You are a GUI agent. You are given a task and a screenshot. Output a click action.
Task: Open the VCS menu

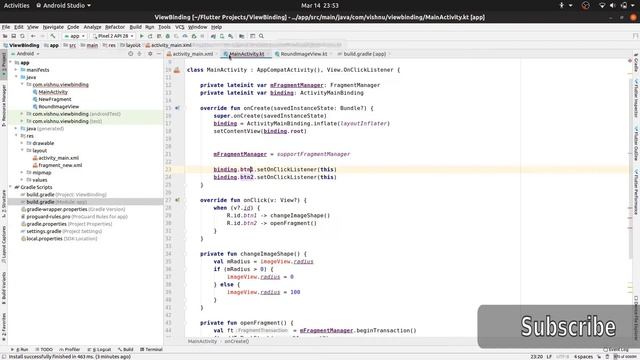(180, 27)
